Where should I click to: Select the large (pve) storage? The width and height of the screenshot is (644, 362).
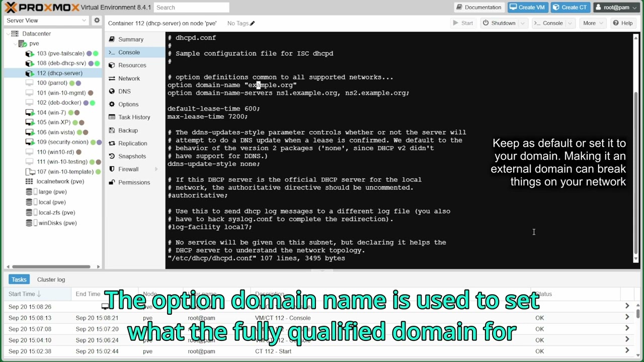(52, 192)
